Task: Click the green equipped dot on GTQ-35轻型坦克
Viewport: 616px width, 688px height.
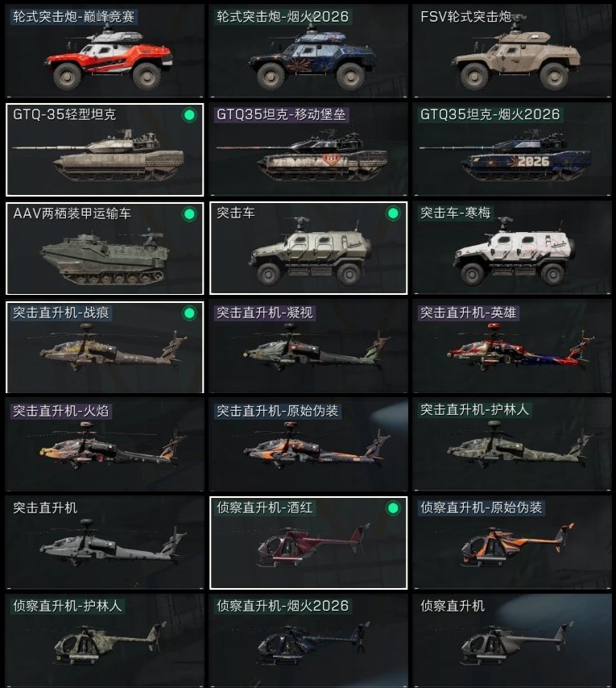Action: click(x=189, y=115)
